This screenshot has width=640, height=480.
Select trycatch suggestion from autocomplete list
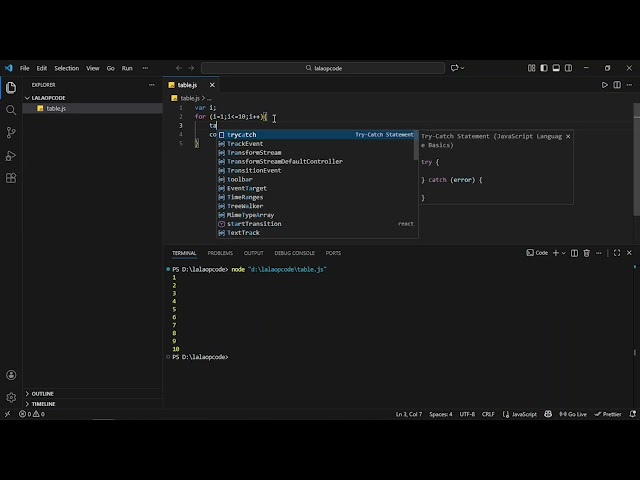click(241, 134)
